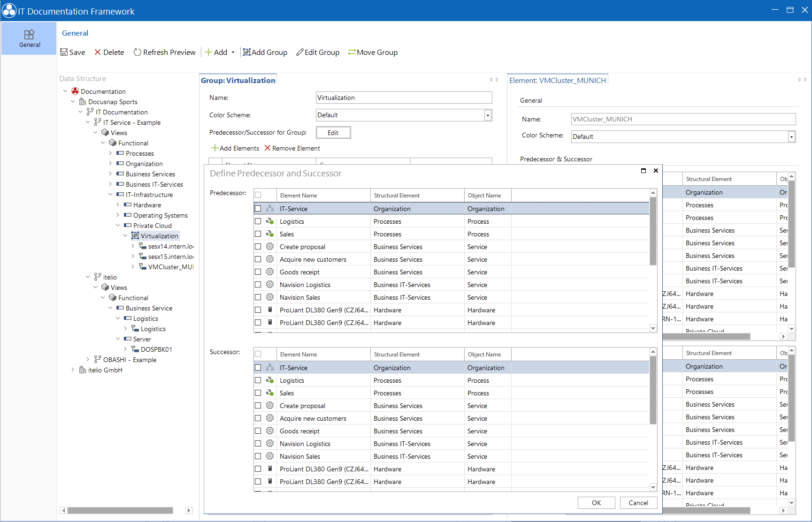Click the Predecessor/Successor Edit button

333,133
